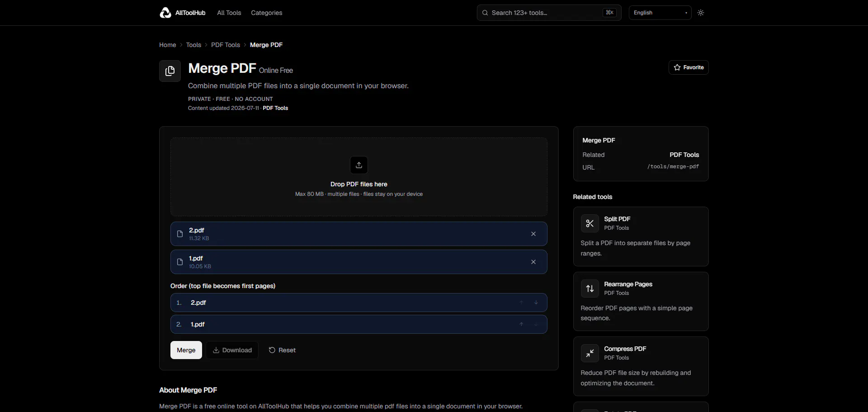Click the upload arrow icon in drop zone
The width and height of the screenshot is (868, 412).
(359, 165)
